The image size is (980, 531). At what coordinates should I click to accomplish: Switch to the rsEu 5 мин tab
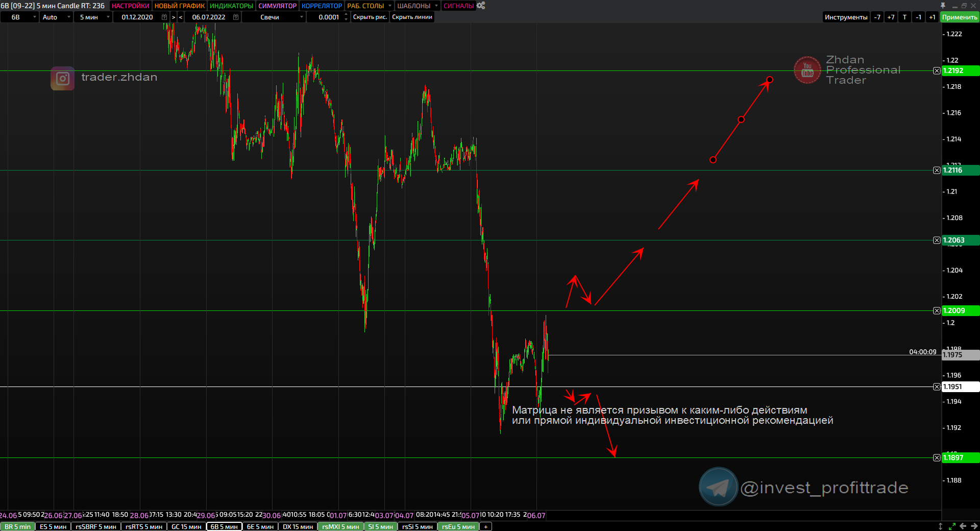pos(458,526)
